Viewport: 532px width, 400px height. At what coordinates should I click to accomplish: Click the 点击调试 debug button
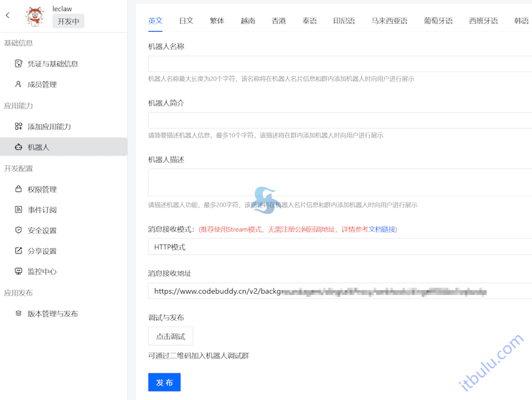pos(170,336)
